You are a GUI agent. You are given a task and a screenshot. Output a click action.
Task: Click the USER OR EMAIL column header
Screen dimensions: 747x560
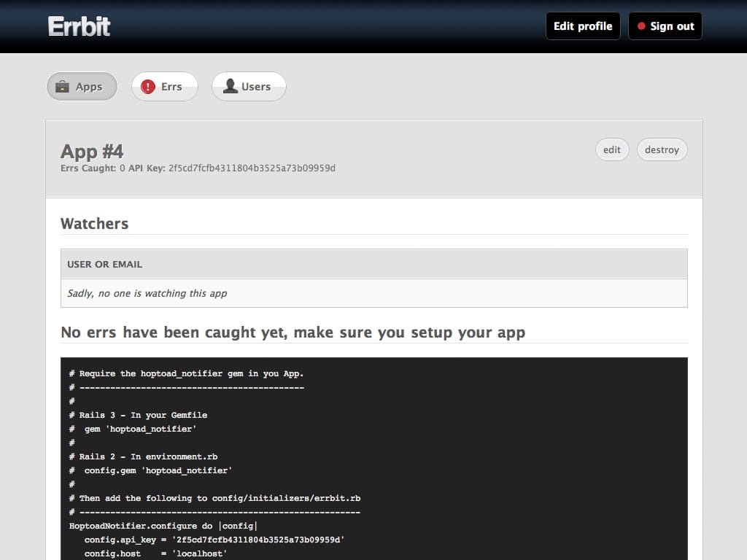pos(105,264)
